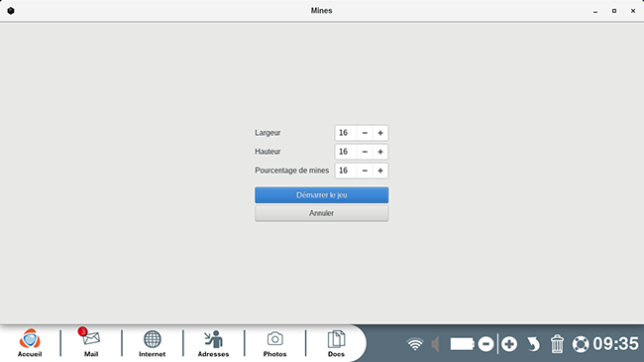Image resolution: width=644 pixels, height=362 pixels.
Task: Increase Pourcentage de mines with plus
Action: (x=380, y=171)
